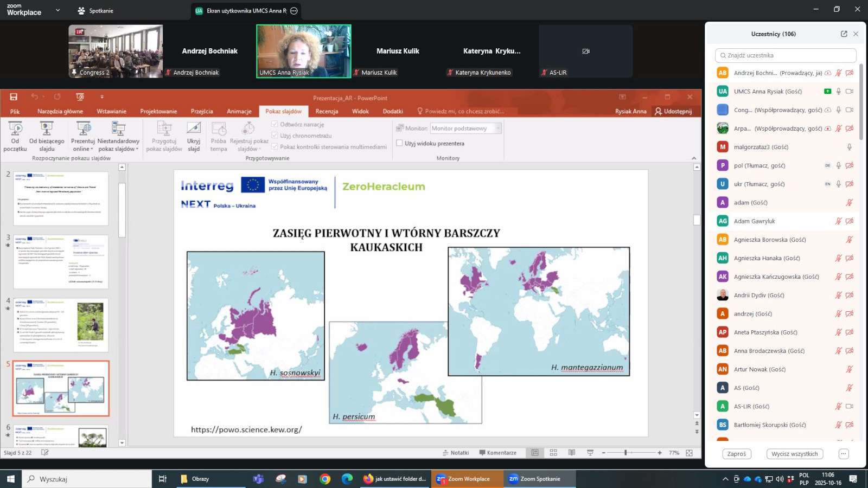Switch to the Recenzja tab
The width and height of the screenshot is (868, 488).
327,111
